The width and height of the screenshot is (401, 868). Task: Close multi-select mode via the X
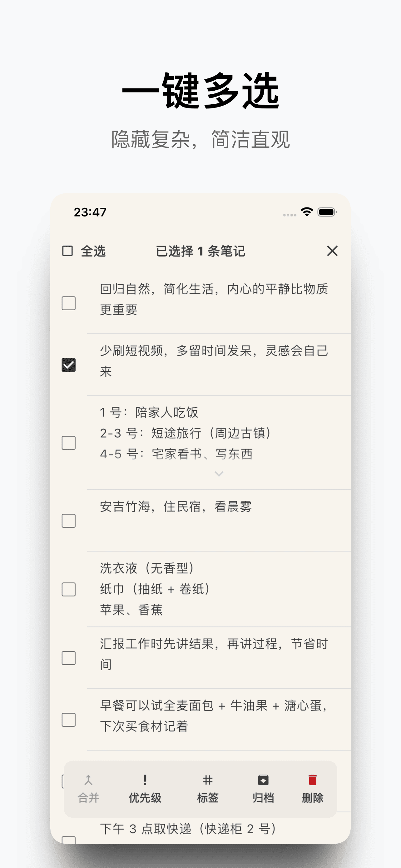(332, 251)
